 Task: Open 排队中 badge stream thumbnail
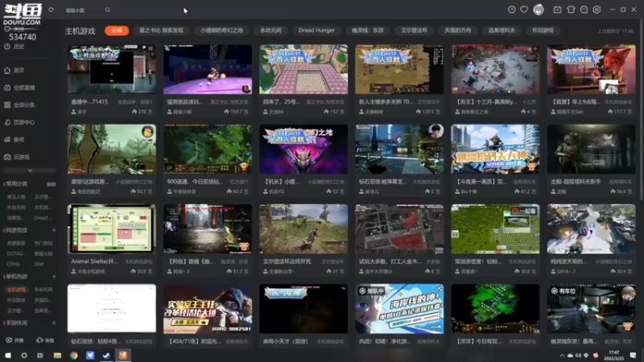click(399, 309)
